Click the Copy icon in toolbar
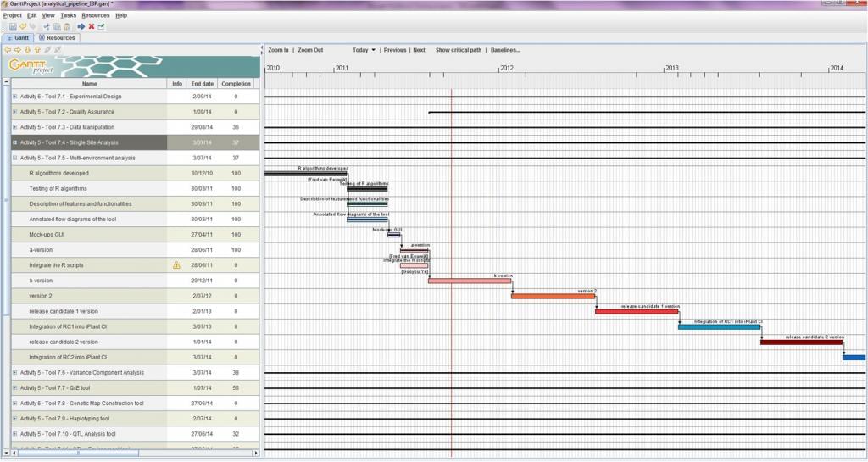 click(x=57, y=26)
